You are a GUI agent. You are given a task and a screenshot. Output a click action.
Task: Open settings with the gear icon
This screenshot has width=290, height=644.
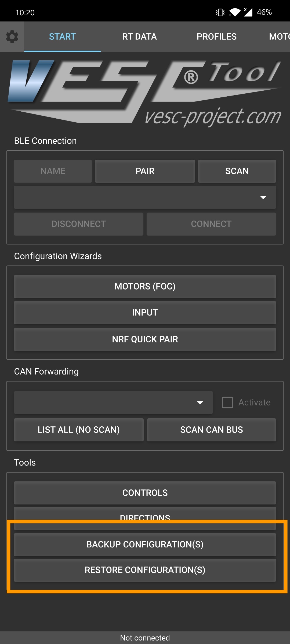click(x=12, y=37)
